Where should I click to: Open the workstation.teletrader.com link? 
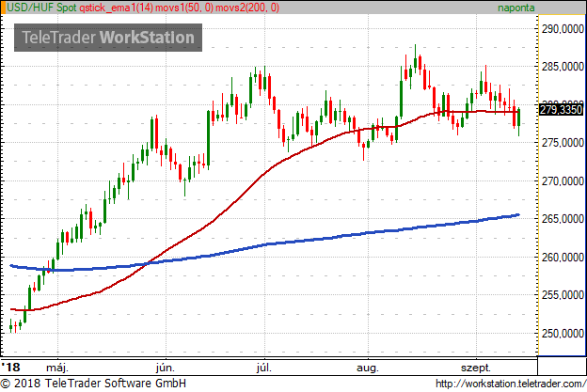tap(511, 384)
